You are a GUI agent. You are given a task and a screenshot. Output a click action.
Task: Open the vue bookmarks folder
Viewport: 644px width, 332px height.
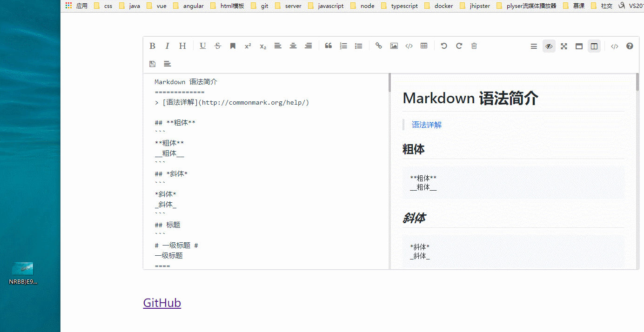[156, 6]
